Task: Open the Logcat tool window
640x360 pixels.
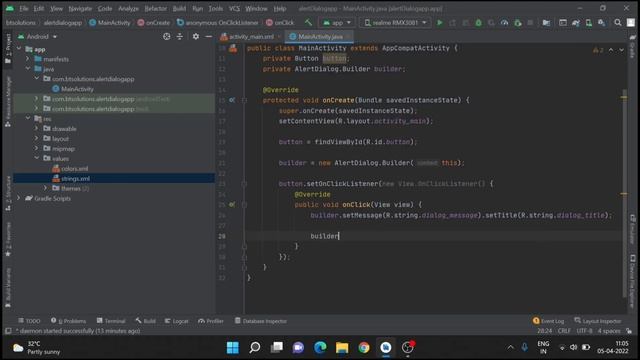Action: coord(177,321)
